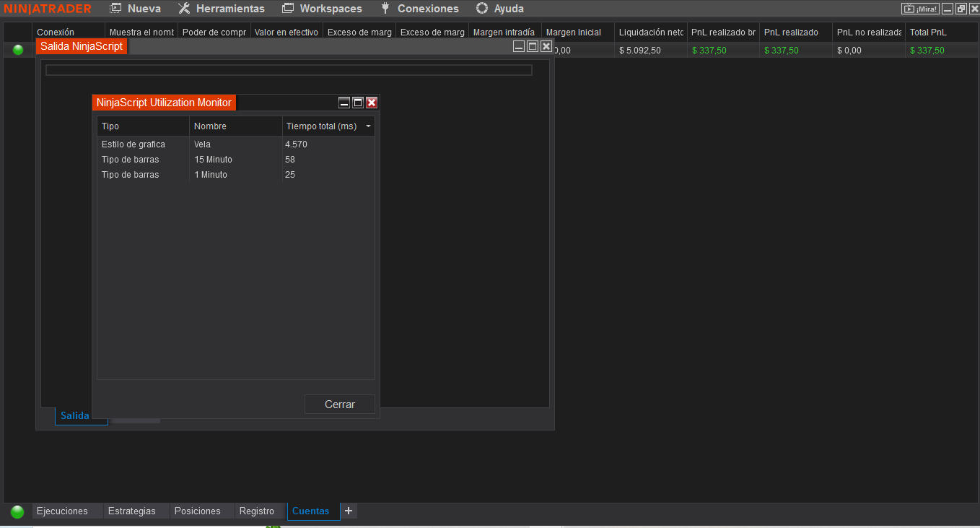The width and height of the screenshot is (980, 528).
Task: Click the ¡Mira! video button
Action: pos(921,9)
